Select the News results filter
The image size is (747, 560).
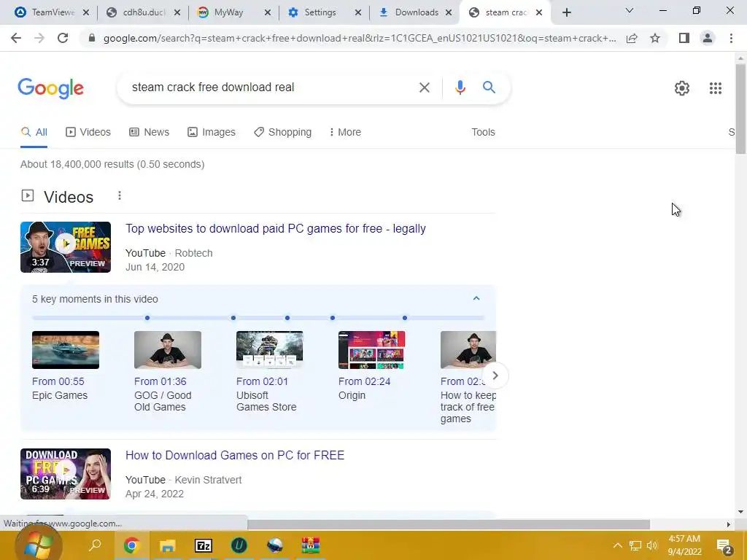149,133
